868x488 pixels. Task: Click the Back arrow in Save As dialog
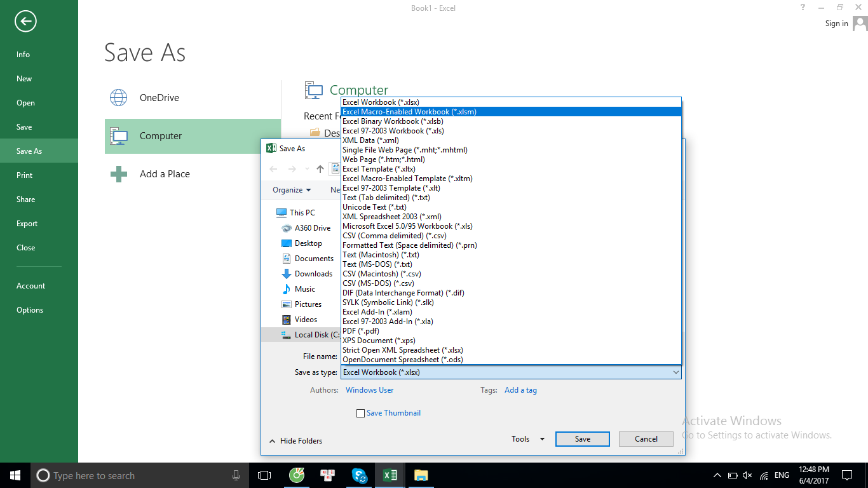click(273, 169)
